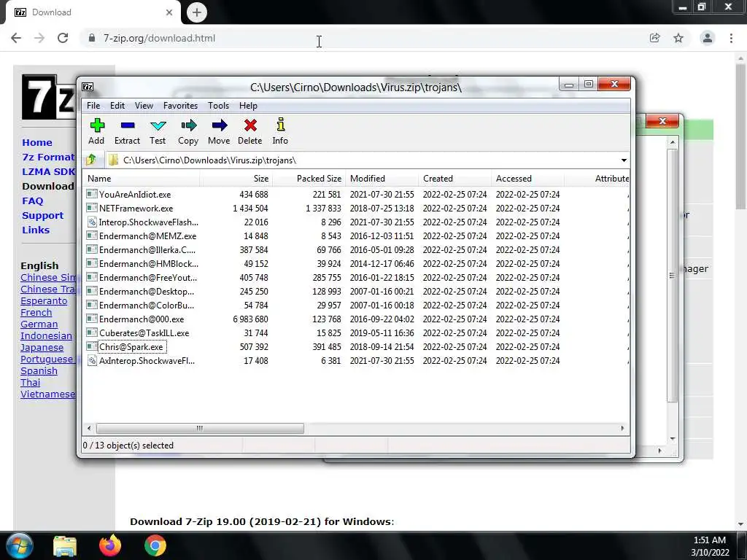Open File Explorer from taskbar
This screenshot has width=747, height=560.
65,546
